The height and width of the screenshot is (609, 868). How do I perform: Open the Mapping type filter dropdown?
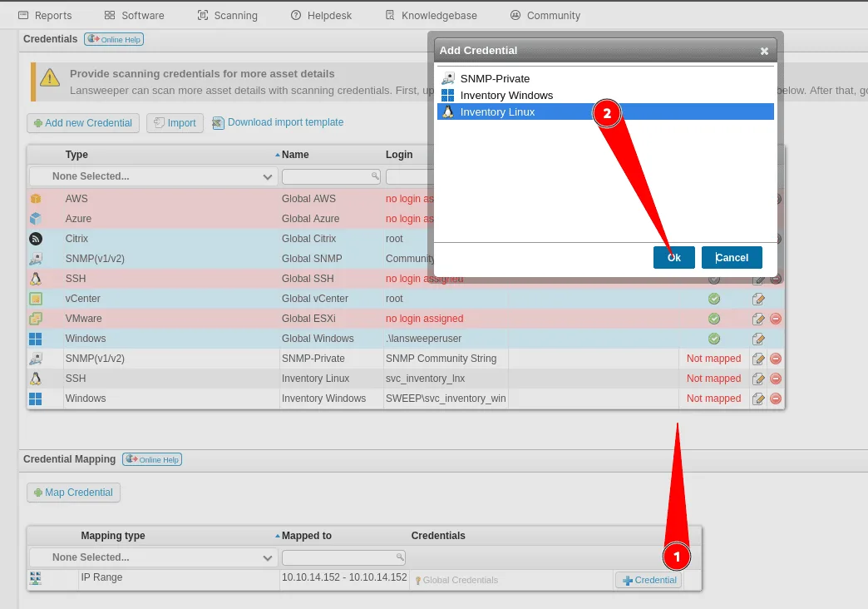pos(153,557)
